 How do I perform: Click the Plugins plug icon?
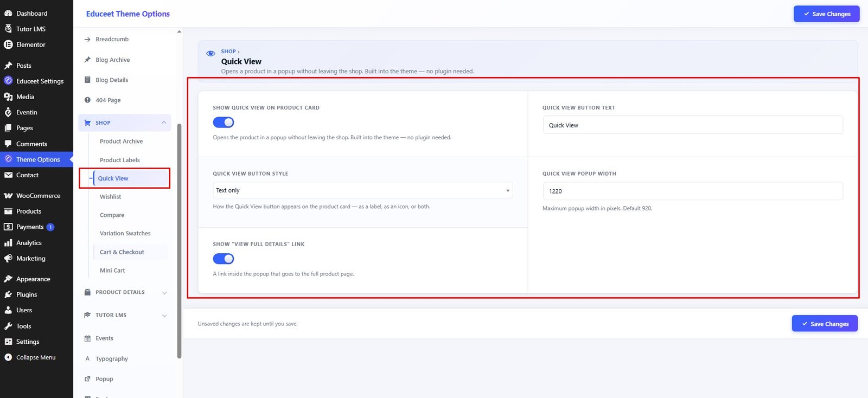pos(8,294)
